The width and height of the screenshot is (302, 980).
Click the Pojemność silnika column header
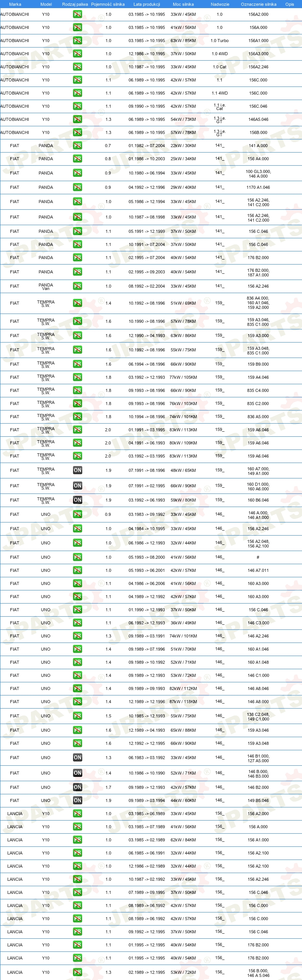(x=108, y=4)
